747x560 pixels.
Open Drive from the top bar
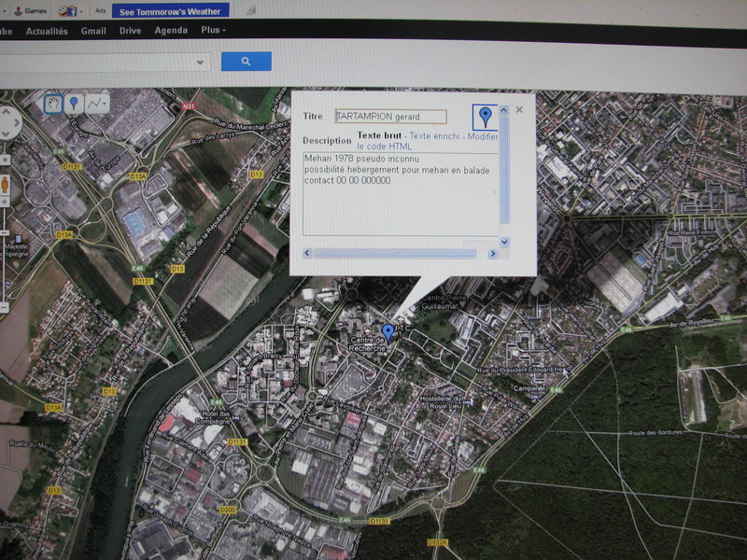pyautogui.click(x=130, y=31)
